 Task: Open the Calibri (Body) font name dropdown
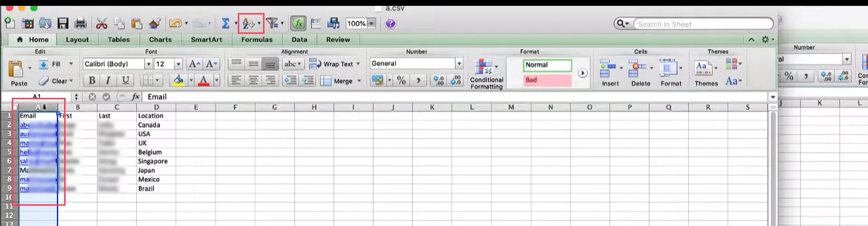coord(148,64)
